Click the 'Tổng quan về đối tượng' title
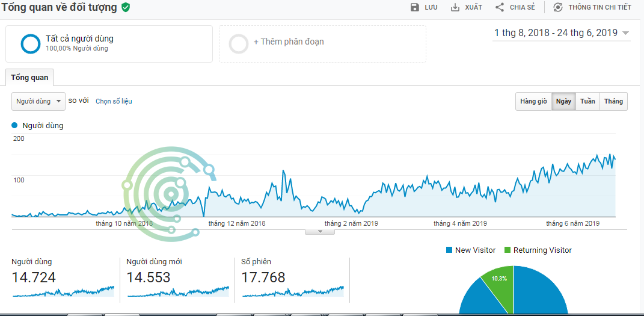644x316 pixels. [x=60, y=7]
